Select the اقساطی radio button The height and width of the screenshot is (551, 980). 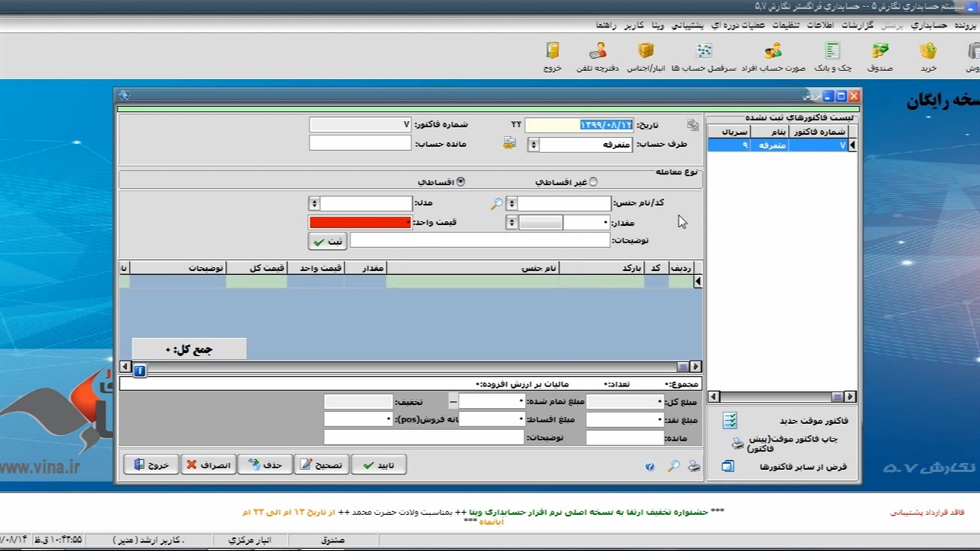[x=461, y=182]
